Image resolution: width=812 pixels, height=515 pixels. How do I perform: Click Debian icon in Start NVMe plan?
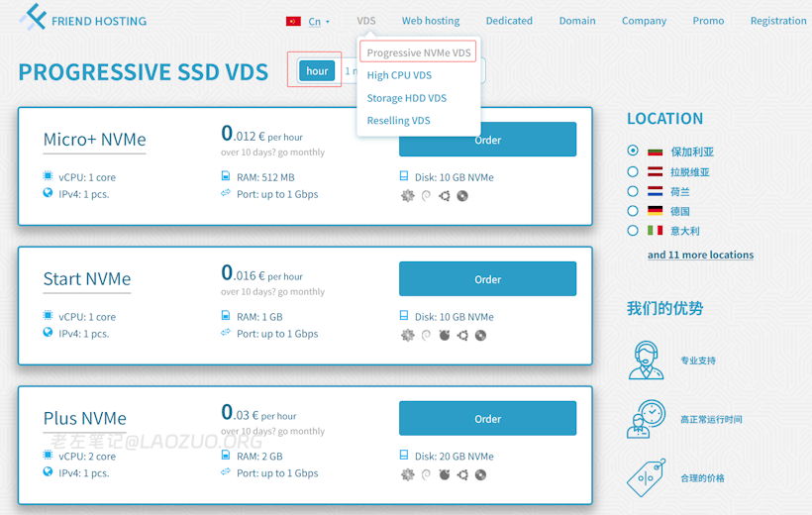[426, 335]
